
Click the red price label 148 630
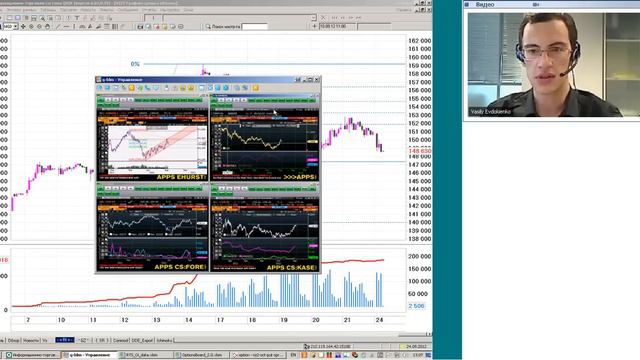coord(420,151)
